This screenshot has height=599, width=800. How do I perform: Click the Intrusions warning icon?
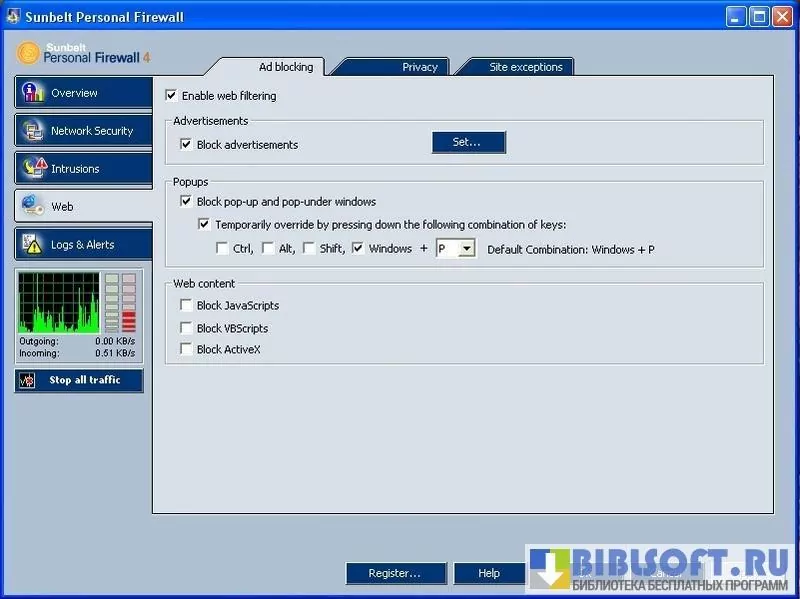point(34,168)
